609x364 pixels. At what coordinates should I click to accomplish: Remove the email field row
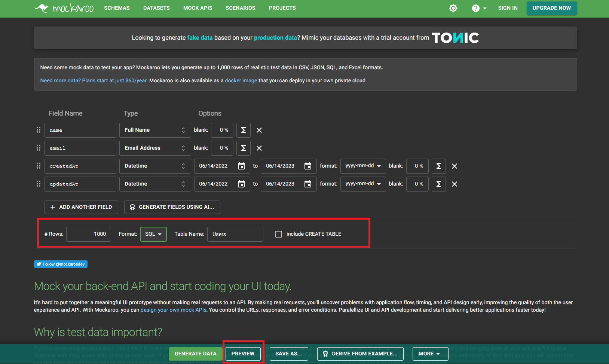point(259,148)
